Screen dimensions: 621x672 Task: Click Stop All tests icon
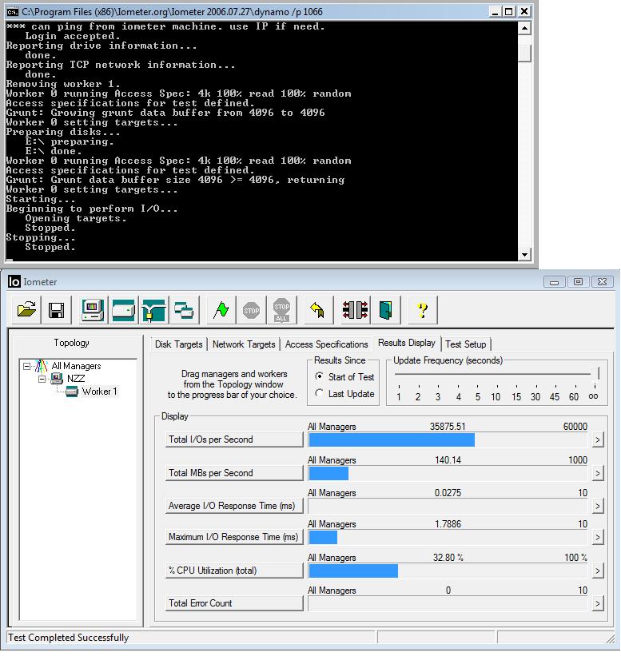[281, 309]
